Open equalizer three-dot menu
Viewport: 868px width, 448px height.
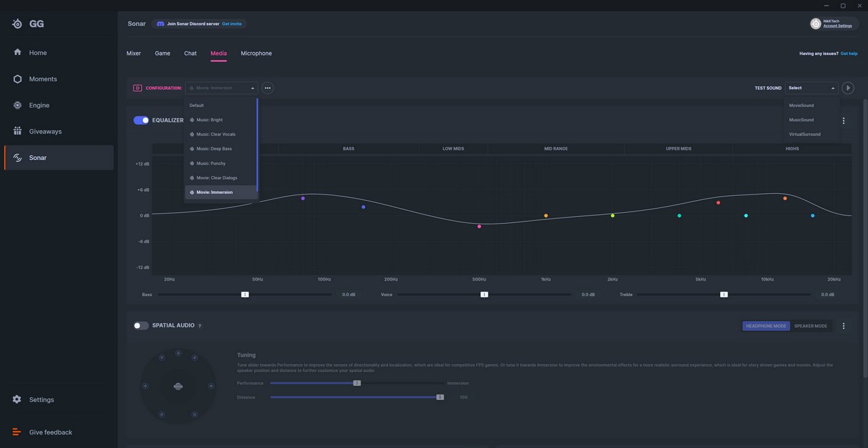click(x=844, y=121)
